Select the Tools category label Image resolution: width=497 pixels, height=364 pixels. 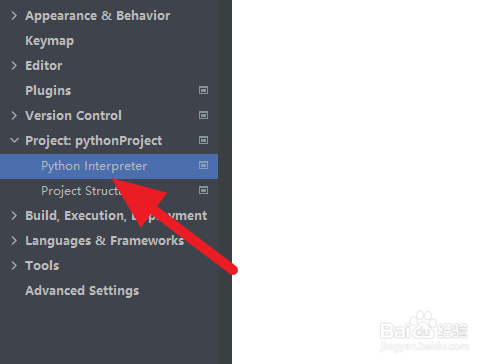[42, 266]
